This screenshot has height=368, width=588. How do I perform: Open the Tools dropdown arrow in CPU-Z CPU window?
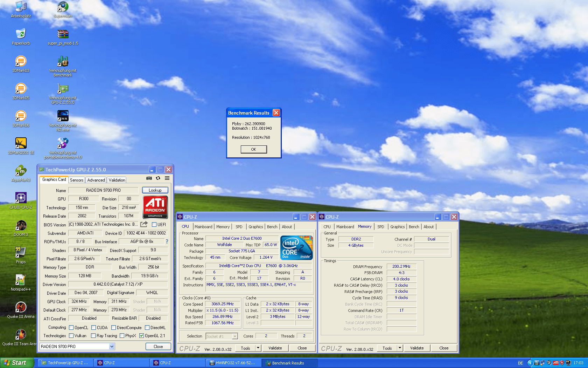coord(258,348)
